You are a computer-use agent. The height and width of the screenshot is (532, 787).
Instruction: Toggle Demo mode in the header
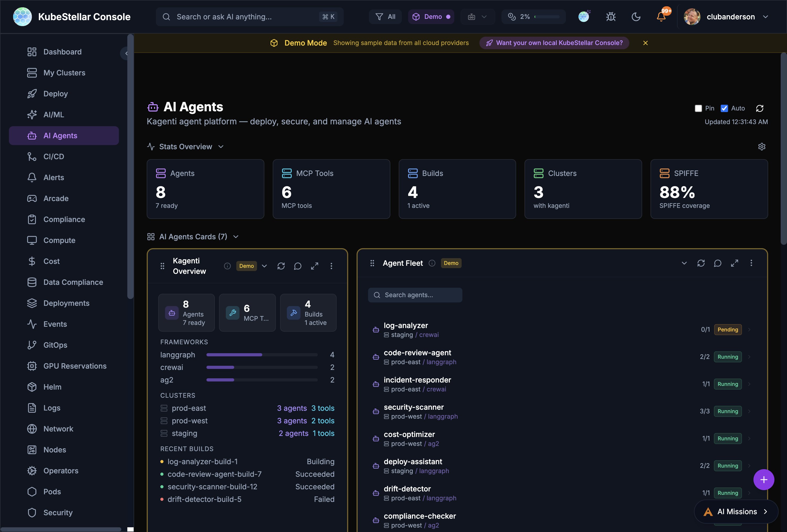point(431,16)
